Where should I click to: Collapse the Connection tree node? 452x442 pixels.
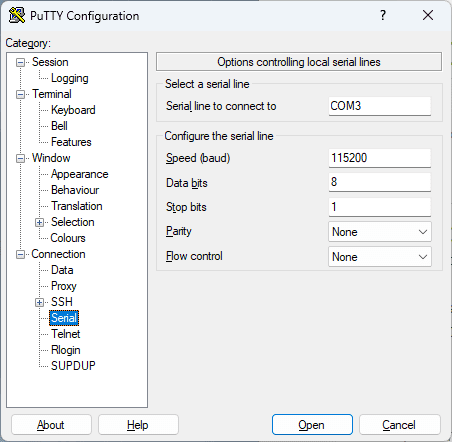[20, 254]
